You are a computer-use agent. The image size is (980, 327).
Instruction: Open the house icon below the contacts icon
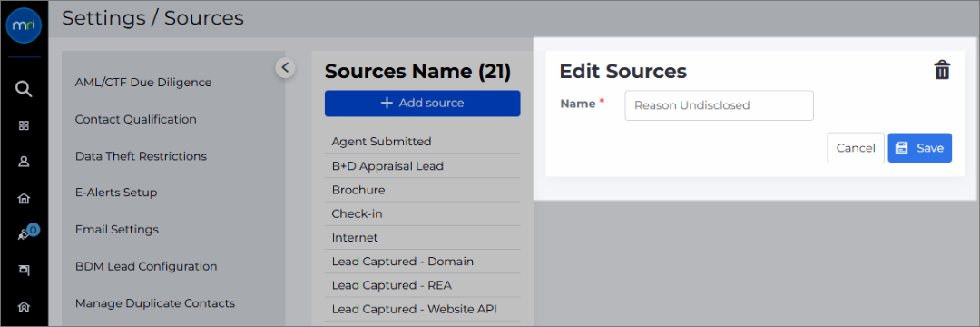pos(24,199)
